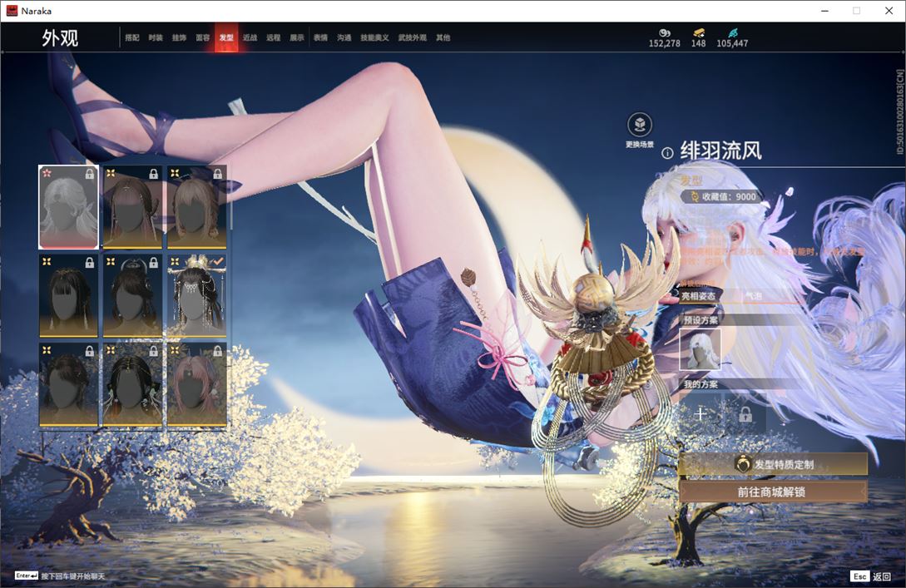Click the silver coin currency icon above 152,278

point(665,32)
